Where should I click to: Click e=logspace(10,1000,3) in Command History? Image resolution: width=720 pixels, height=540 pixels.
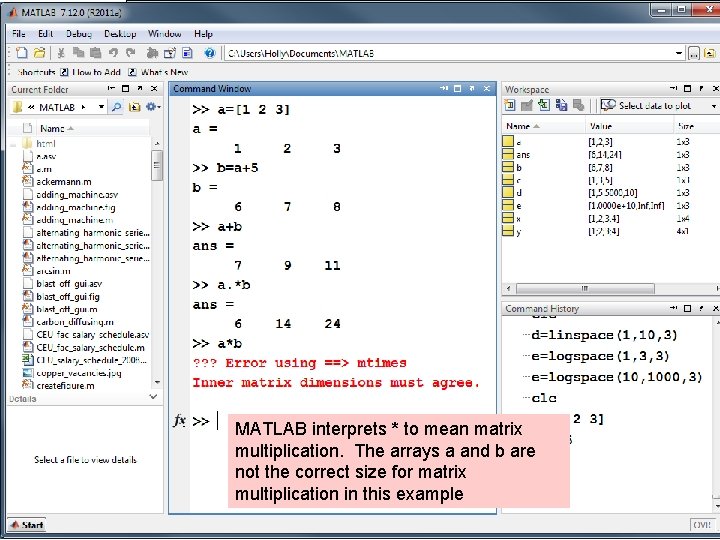pyautogui.click(x=617, y=377)
